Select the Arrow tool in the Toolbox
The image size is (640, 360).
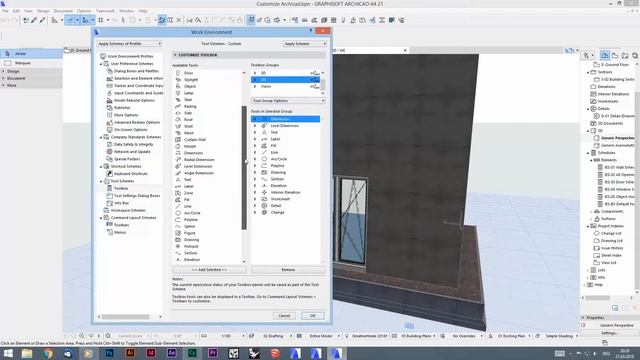coord(31,53)
